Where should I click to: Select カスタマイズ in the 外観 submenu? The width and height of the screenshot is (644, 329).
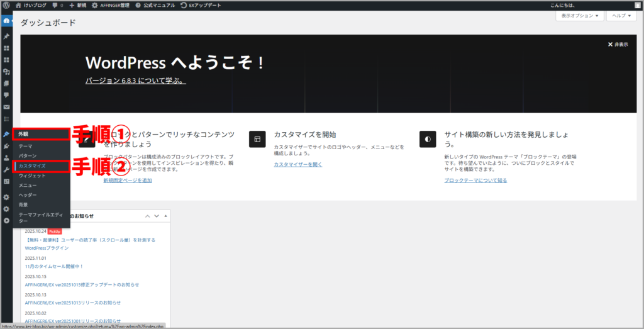32,166
